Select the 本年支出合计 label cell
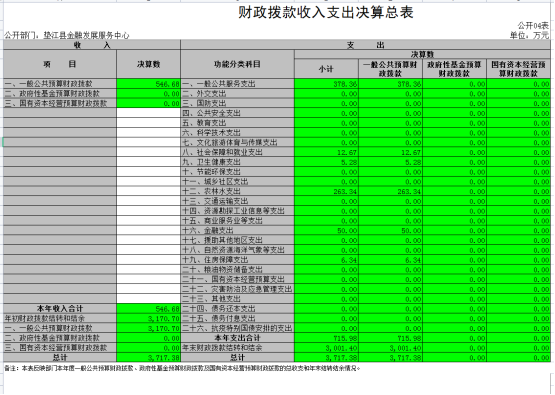555x395 pixels. pos(238,338)
